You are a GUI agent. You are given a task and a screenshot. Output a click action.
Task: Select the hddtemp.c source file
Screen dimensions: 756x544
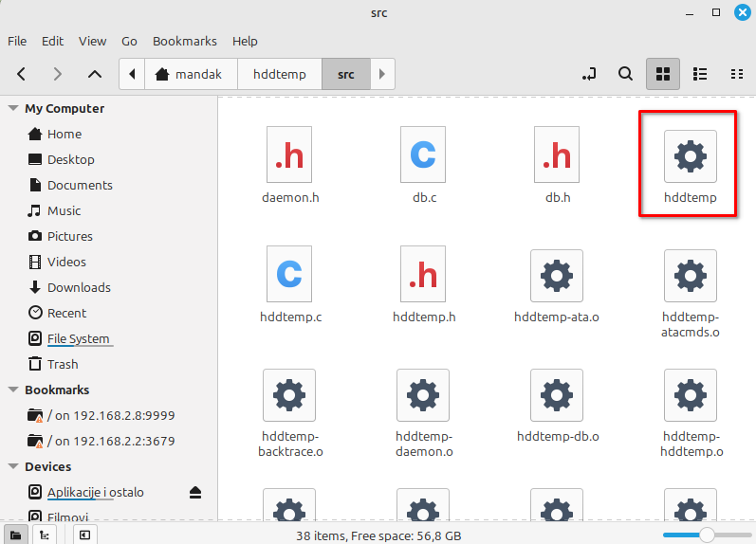tap(289, 284)
